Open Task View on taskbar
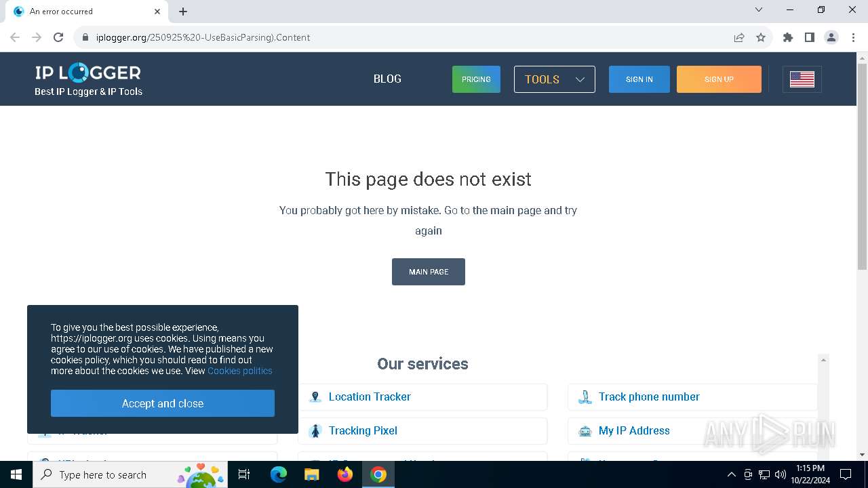The height and width of the screenshot is (488, 868). coord(244,474)
